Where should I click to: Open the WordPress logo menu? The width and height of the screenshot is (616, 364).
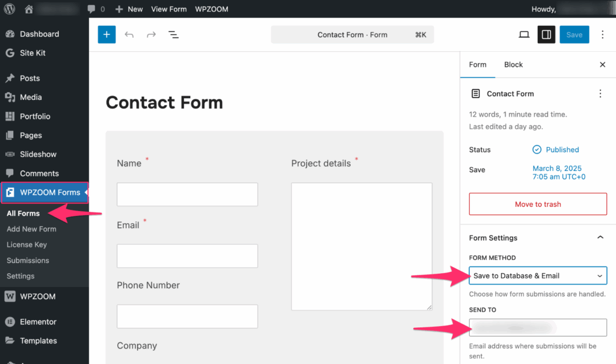[x=9, y=8]
